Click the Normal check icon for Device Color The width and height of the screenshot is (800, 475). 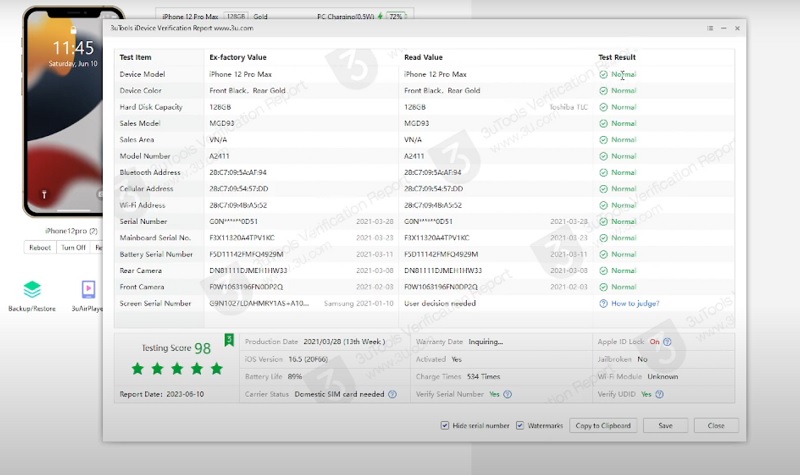[x=604, y=91]
